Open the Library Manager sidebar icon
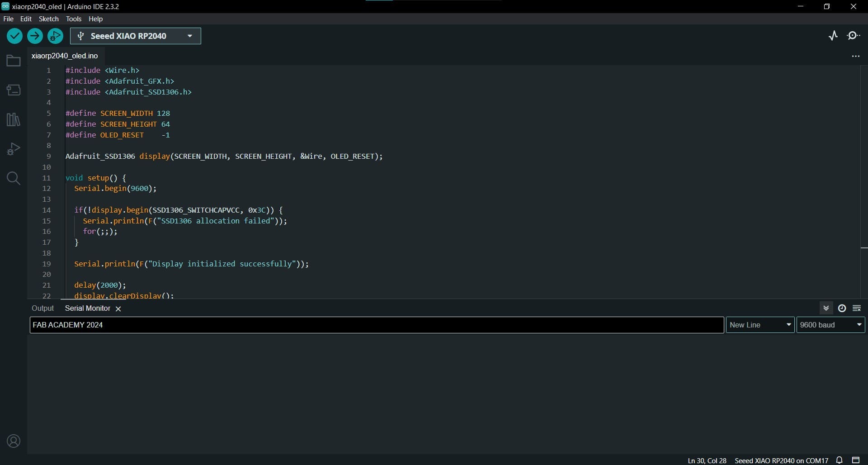Viewport: 868px width, 465px height. click(14, 119)
